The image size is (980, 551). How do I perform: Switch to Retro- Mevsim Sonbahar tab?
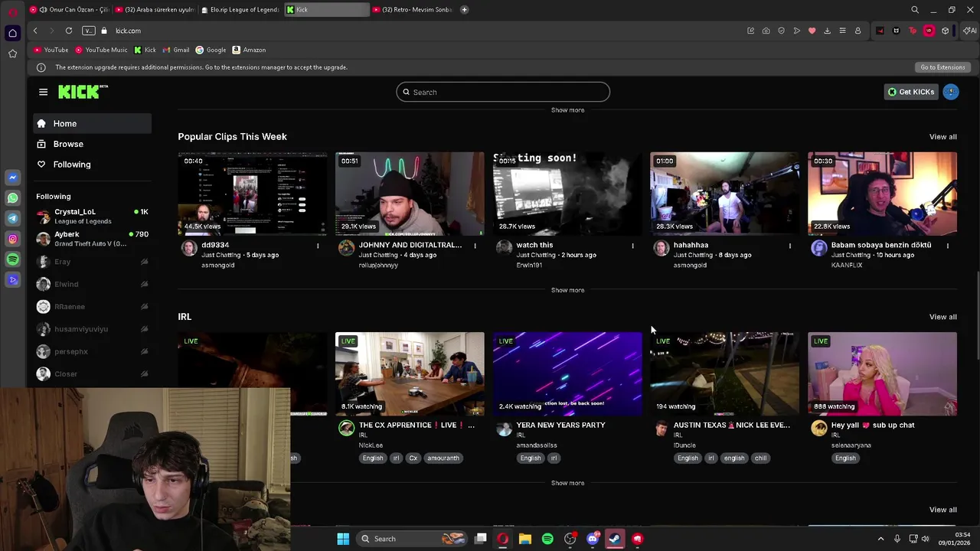click(x=413, y=10)
